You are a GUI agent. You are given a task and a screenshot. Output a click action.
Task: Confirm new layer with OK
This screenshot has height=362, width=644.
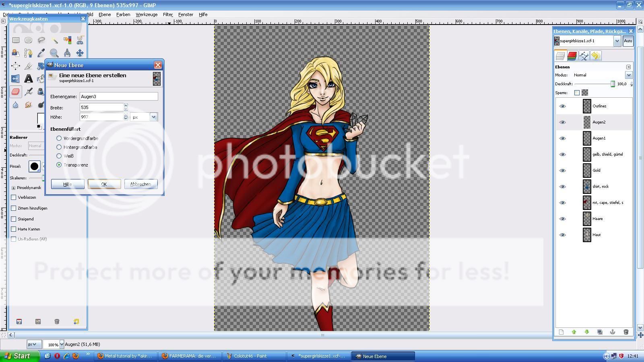[104, 184]
